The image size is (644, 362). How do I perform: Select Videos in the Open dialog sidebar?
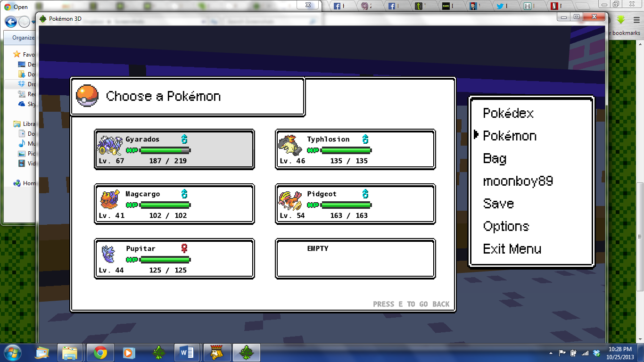(27, 163)
